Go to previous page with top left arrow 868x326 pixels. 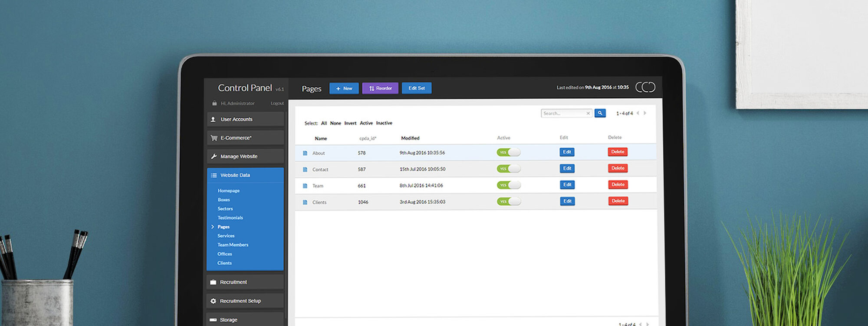click(638, 113)
